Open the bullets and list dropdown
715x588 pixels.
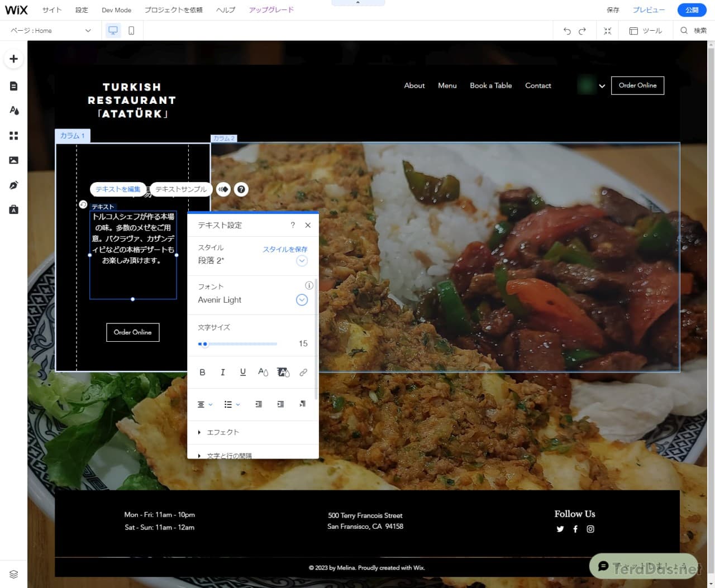click(232, 404)
